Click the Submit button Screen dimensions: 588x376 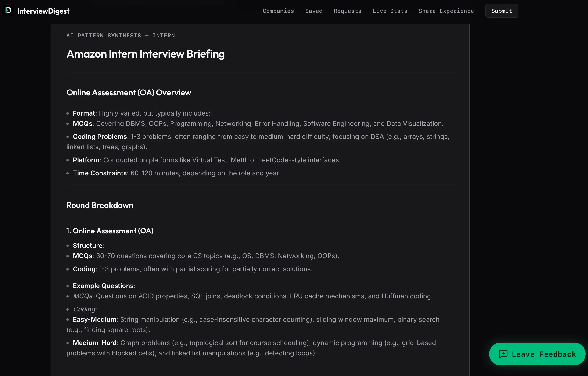coord(502,11)
